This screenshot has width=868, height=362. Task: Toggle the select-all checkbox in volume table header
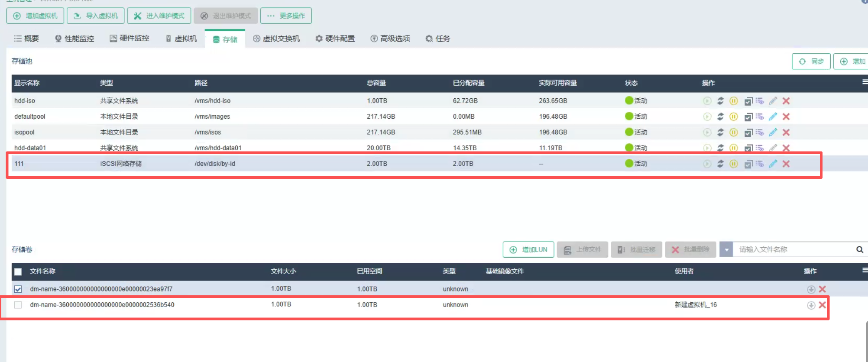tap(18, 271)
